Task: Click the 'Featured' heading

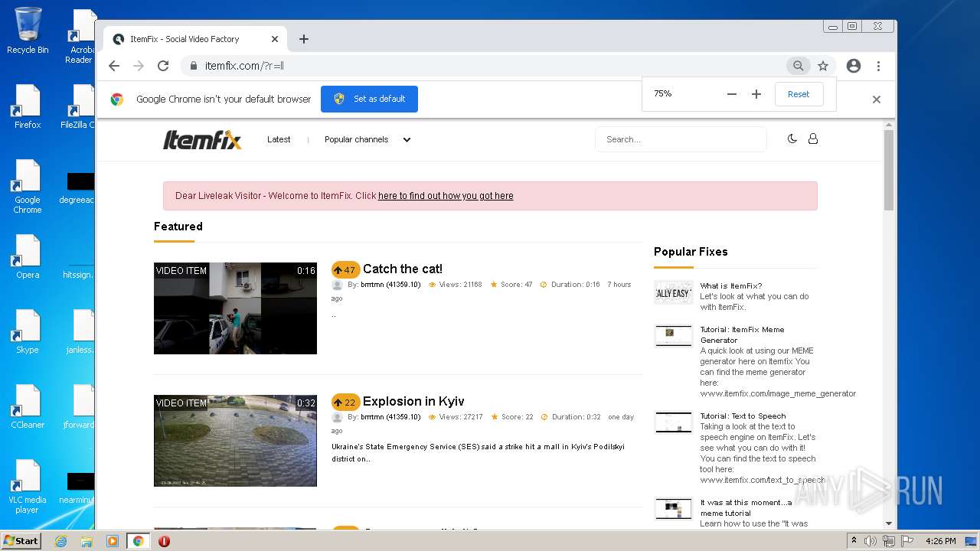Action: [x=178, y=227]
